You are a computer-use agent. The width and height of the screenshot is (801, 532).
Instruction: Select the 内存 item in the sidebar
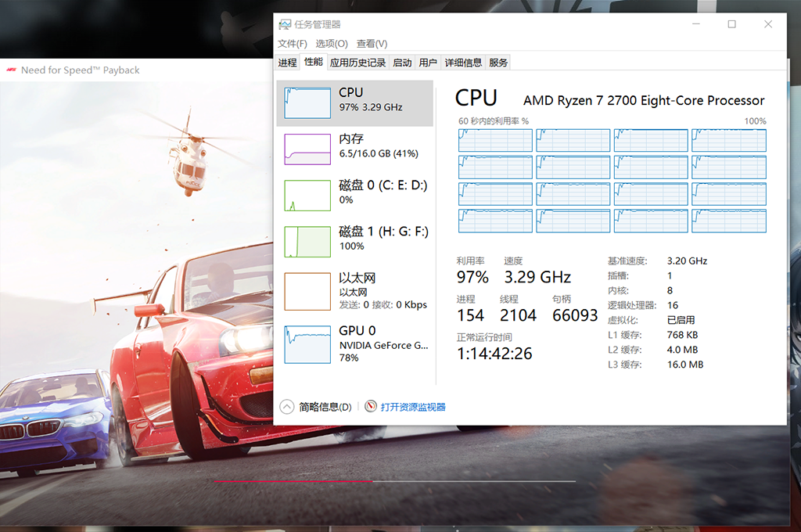355,149
